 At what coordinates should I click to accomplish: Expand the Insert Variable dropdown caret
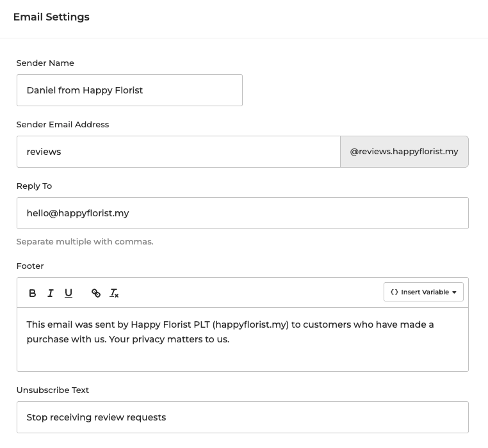tap(454, 292)
